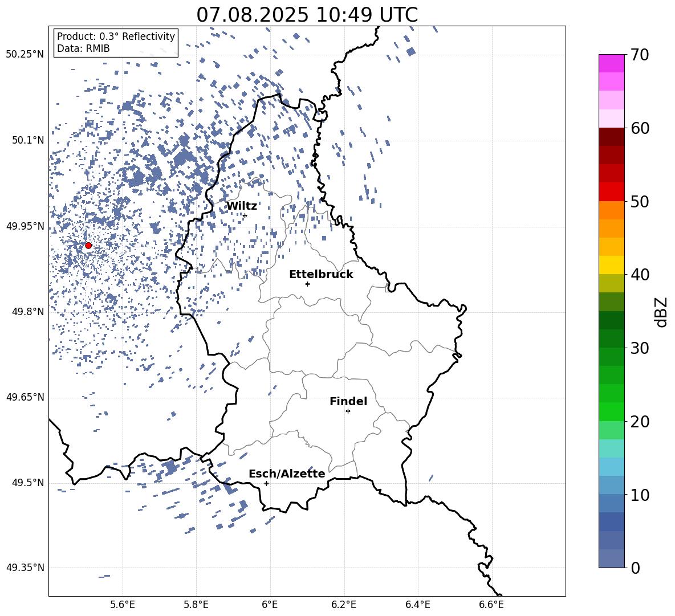Click the colorbar tick label 30
Image resolution: width=675 pixels, height=616 pixels.
pyautogui.click(x=640, y=348)
